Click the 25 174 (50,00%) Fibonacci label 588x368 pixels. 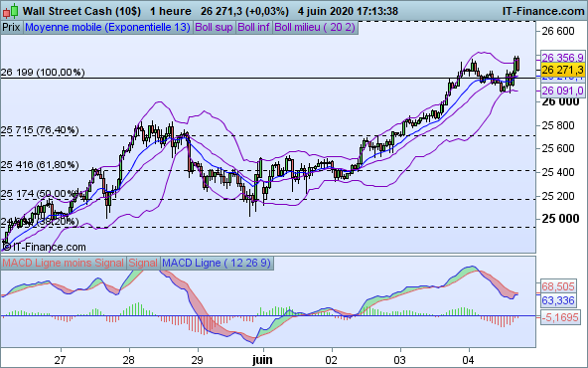point(40,194)
